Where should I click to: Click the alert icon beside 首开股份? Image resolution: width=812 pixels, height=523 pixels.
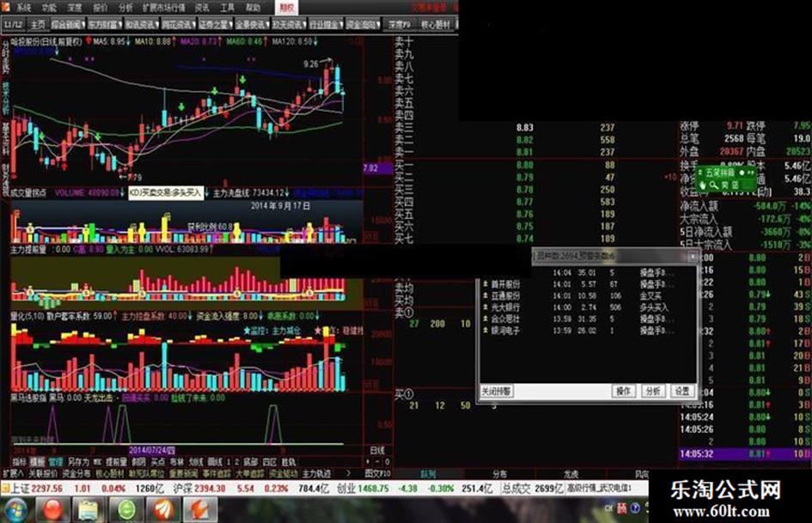485,284
